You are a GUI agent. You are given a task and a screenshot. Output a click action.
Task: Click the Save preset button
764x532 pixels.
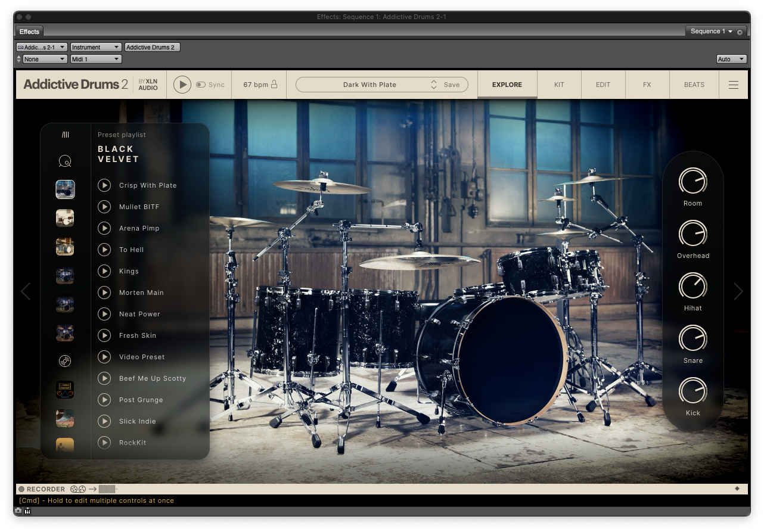pyautogui.click(x=452, y=85)
